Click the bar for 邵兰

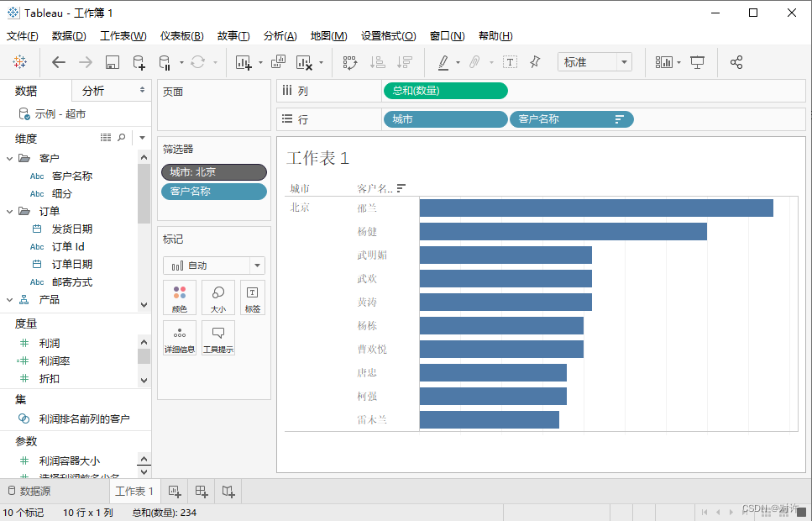click(596, 208)
